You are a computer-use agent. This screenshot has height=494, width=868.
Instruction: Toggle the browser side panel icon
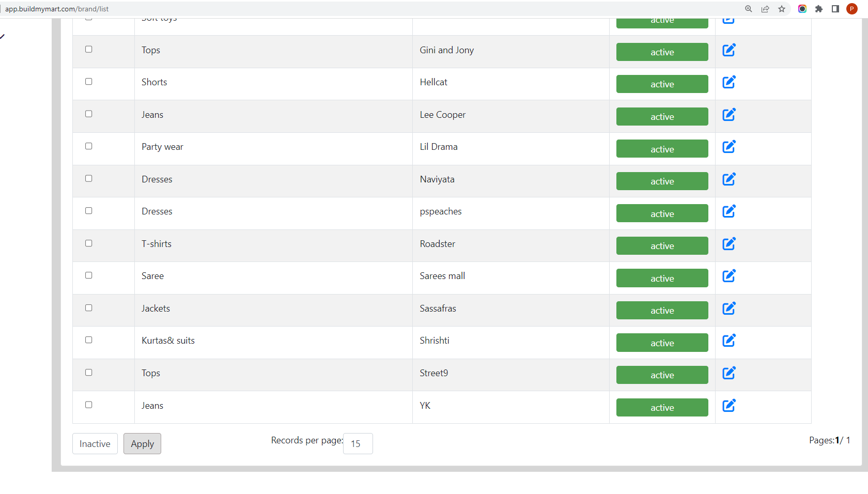[x=835, y=9]
